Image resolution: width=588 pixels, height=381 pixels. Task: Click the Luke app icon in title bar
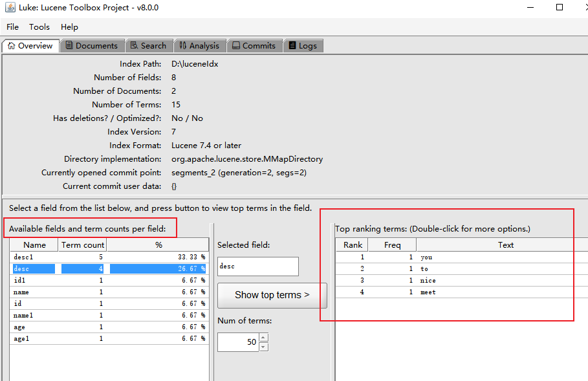[10, 8]
